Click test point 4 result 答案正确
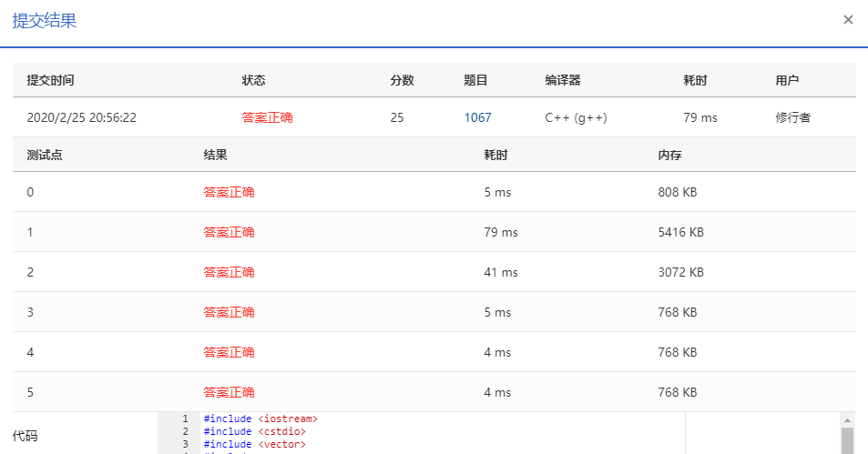Viewport: 868px width, 454px height. click(x=229, y=352)
